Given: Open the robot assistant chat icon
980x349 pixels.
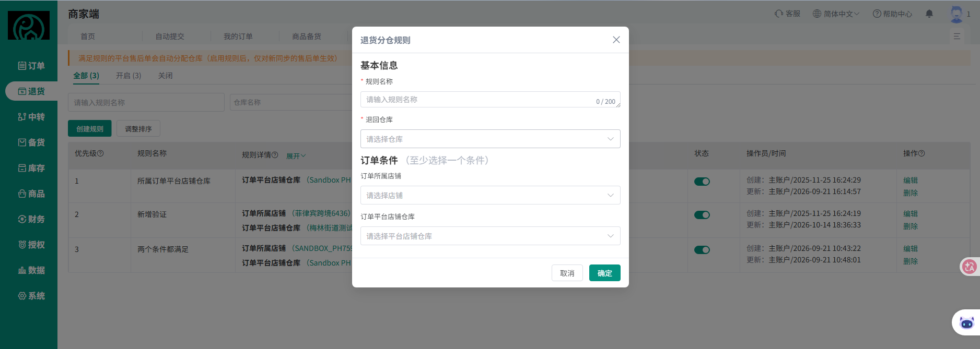Looking at the screenshot, I should [x=967, y=323].
